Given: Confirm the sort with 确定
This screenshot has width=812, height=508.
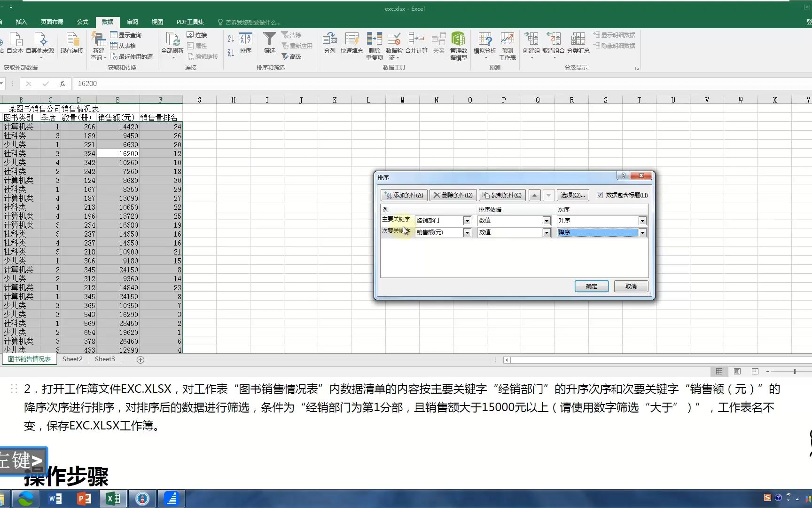Looking at the screenshot, I should (592, 286).
